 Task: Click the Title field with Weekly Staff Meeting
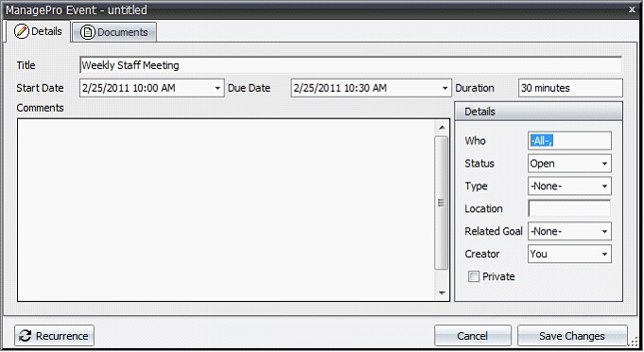tap(351, 65)
